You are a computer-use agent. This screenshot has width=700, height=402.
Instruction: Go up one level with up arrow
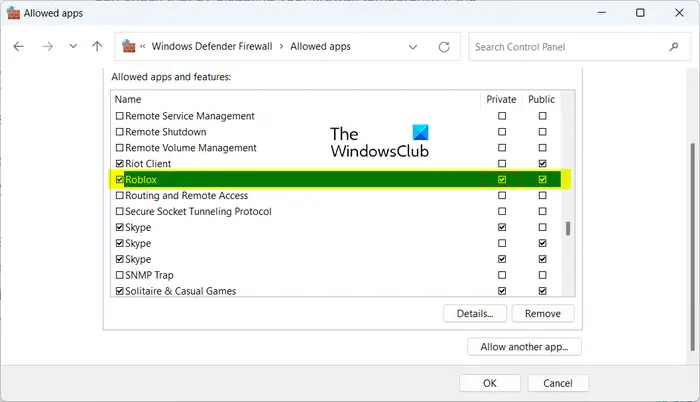97,46
